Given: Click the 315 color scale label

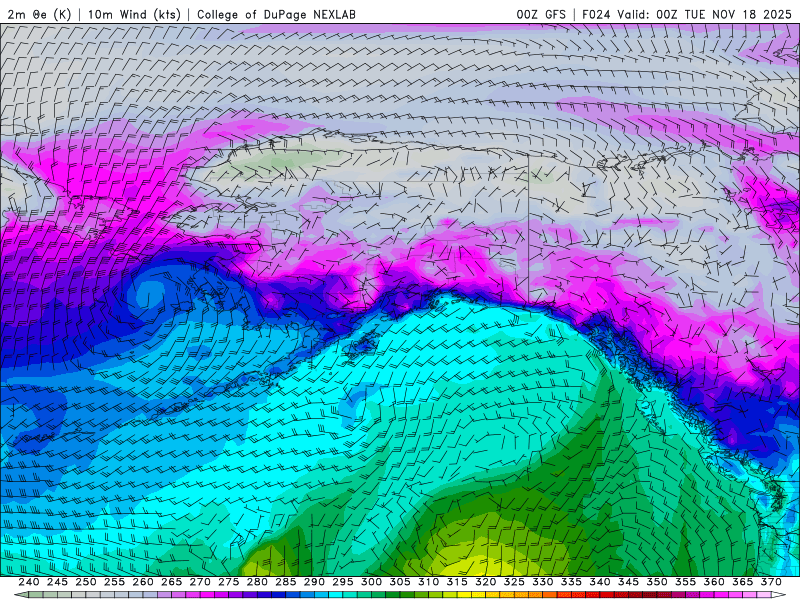Looking at the screenshot, I should [457, 582].
